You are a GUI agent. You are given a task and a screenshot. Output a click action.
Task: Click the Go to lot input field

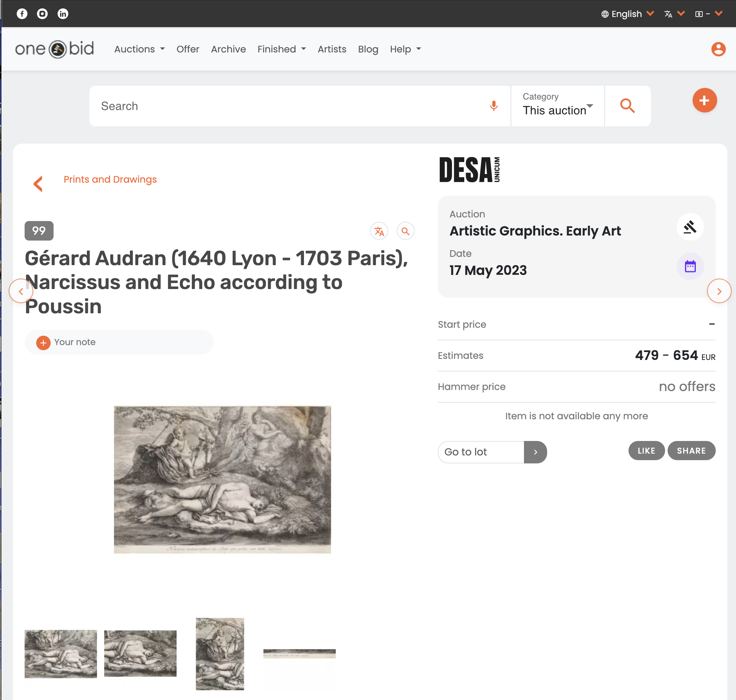[x=481, y=452]
